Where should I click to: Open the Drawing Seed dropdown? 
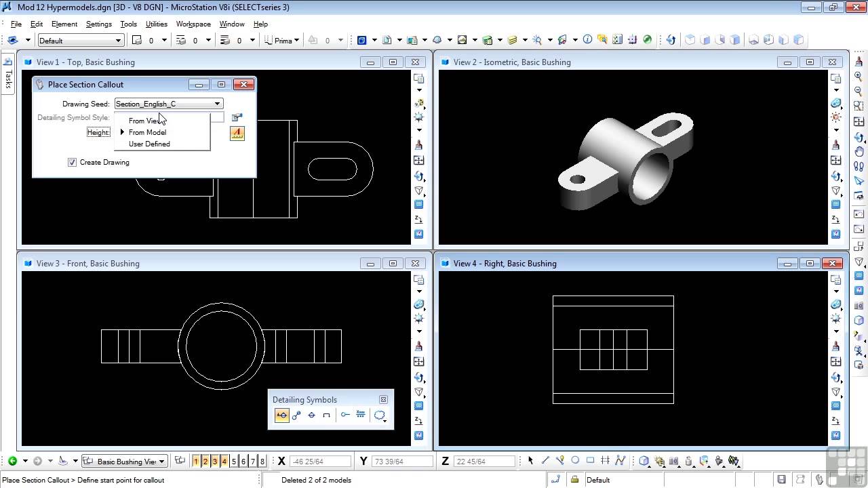168,104
